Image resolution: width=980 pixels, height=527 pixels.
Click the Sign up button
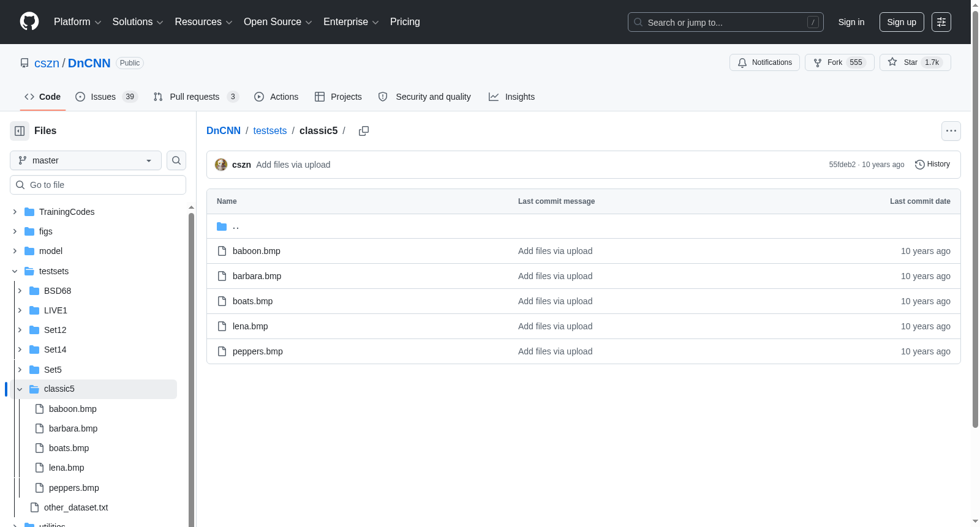902,22
